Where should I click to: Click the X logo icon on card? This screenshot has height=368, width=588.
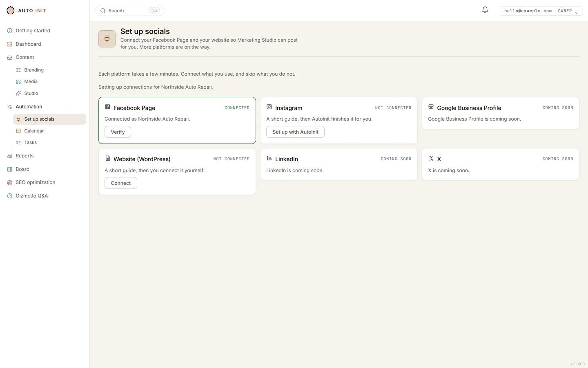click(431, 158)
